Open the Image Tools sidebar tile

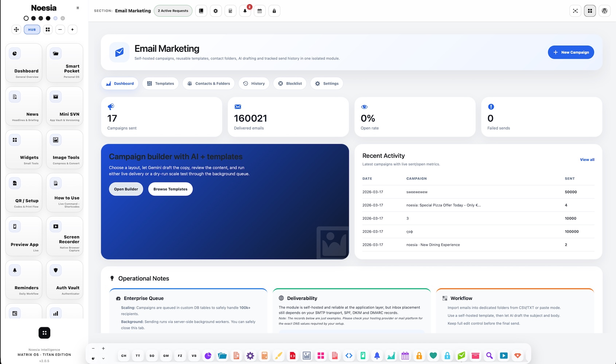click(x=65, y=150)
